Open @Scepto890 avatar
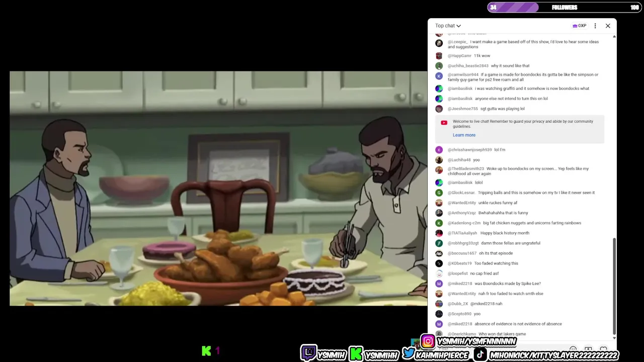 (439, 314)
